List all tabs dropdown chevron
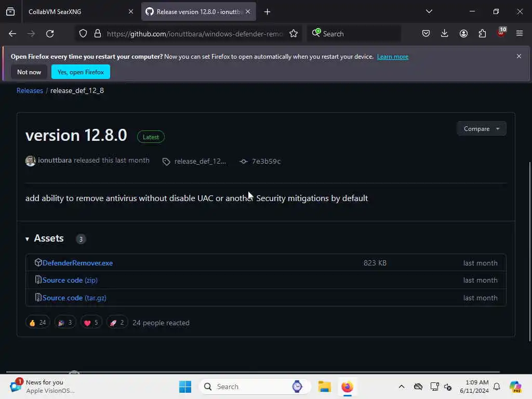This screenshot has width=532, height=399. pos(429,11)
